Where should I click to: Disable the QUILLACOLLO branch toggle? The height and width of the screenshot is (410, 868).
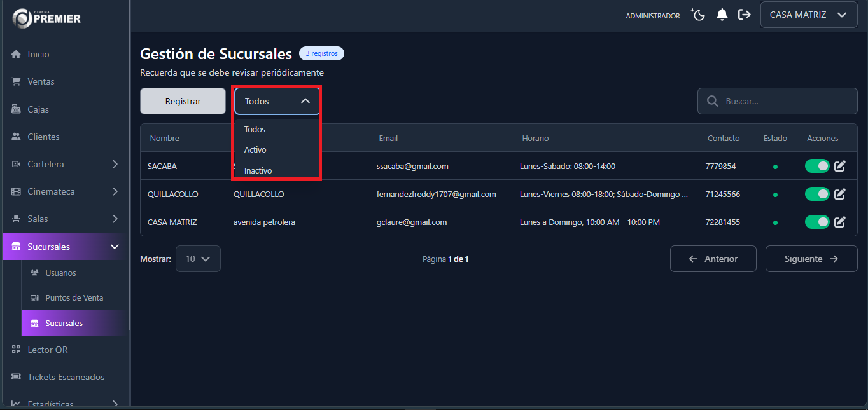817,194
